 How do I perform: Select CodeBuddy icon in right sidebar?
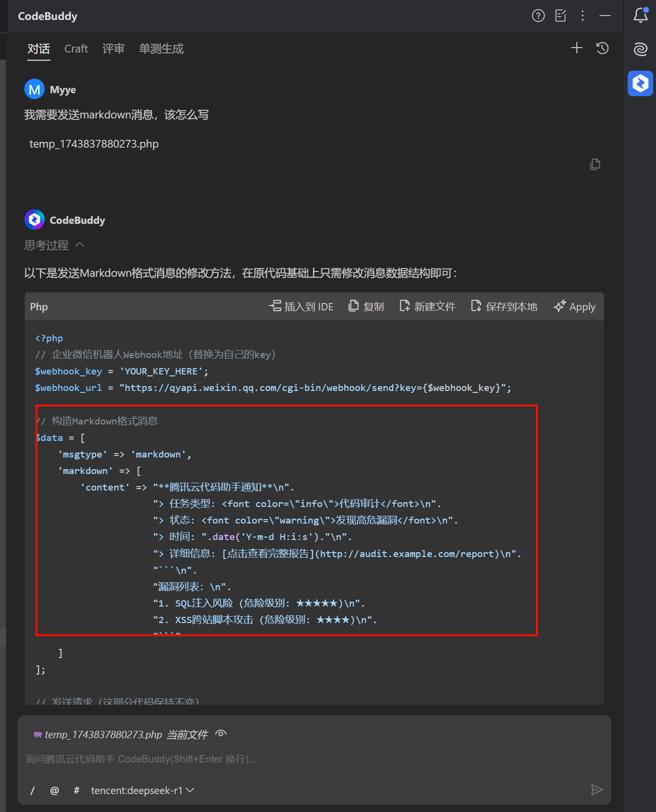pyautogui.click(x=640, y=84)
